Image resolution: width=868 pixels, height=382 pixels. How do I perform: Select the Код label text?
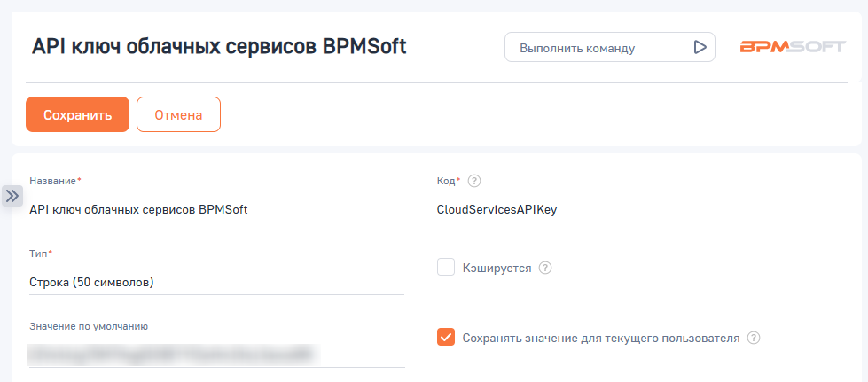click(x=446, y=181)
